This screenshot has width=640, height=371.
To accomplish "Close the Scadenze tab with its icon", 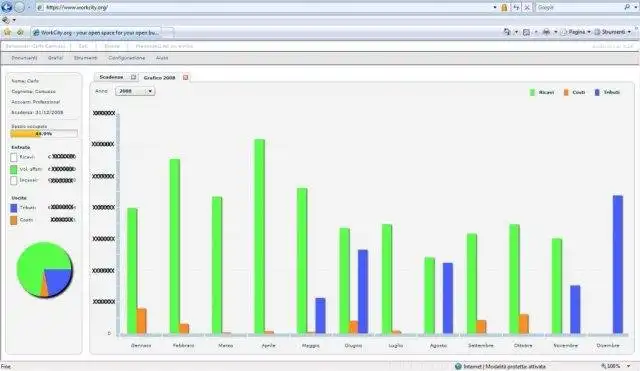I will coord(133,77).
